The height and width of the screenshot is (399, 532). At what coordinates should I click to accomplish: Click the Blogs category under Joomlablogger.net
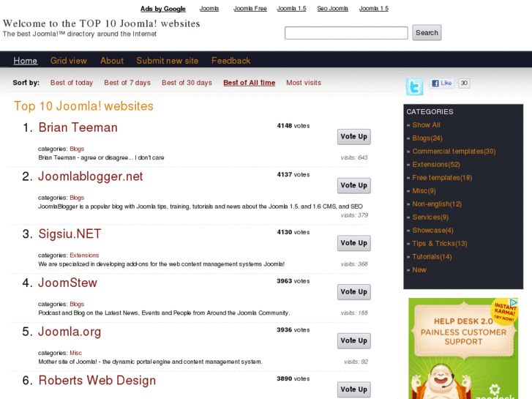(77, 198)
